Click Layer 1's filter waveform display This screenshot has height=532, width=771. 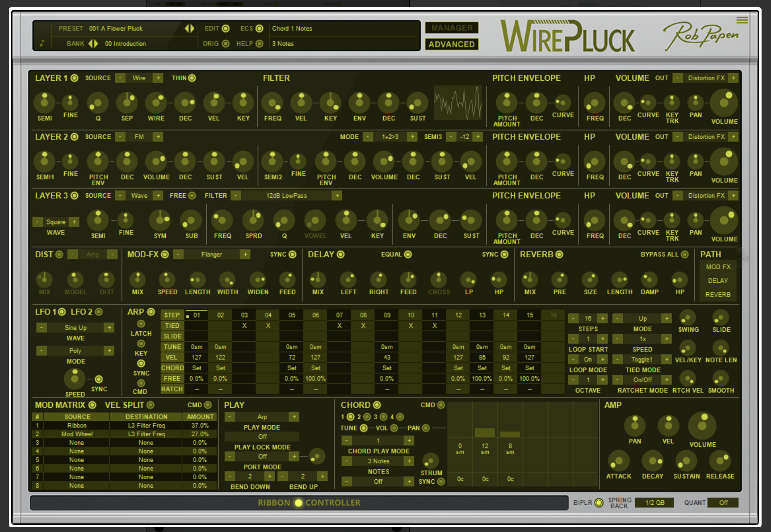point(457,104)
